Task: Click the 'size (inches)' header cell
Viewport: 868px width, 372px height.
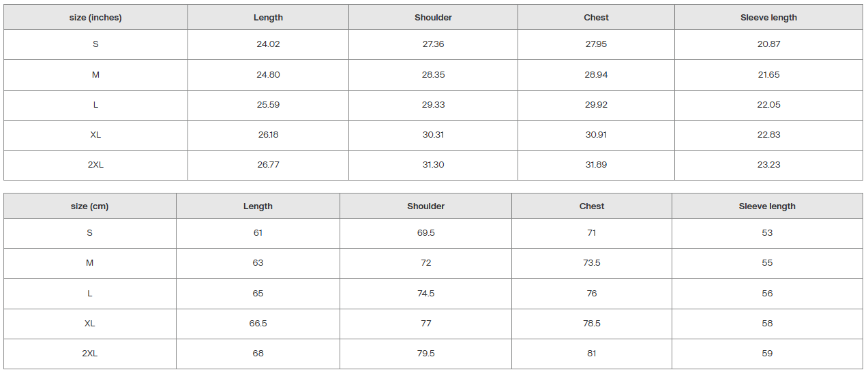Action: 95,18
